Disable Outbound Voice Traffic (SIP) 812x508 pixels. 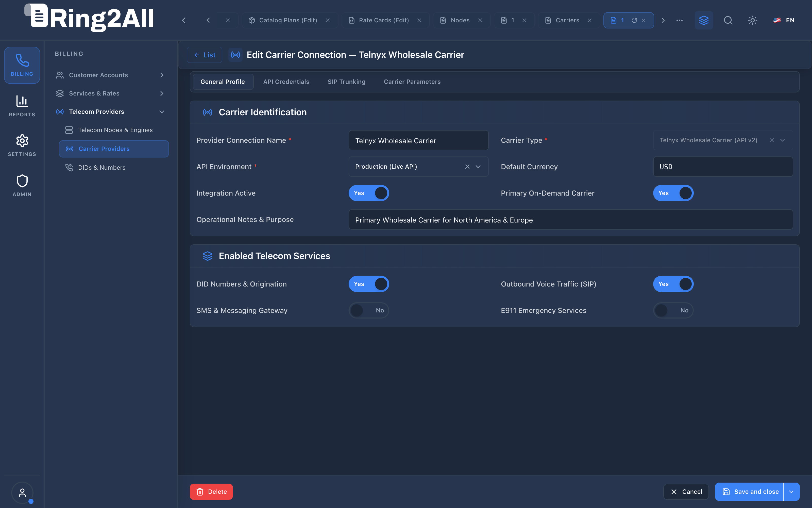(x=673, y=284)
